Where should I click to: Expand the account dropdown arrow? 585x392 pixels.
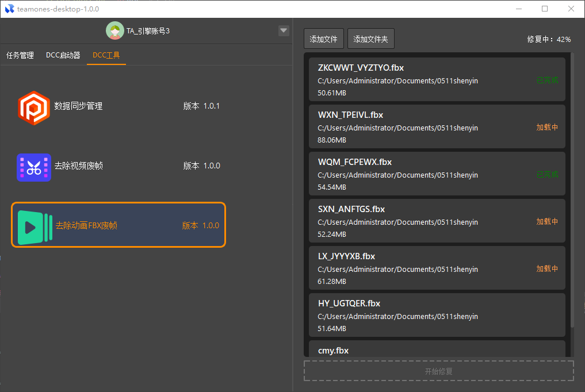tap(283, 31)
